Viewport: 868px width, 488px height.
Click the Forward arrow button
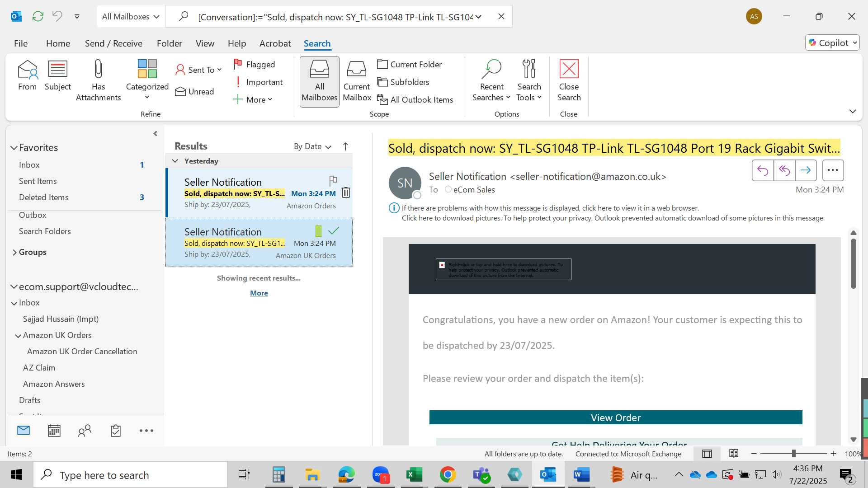pyautogui.click(x=806, y=170)
